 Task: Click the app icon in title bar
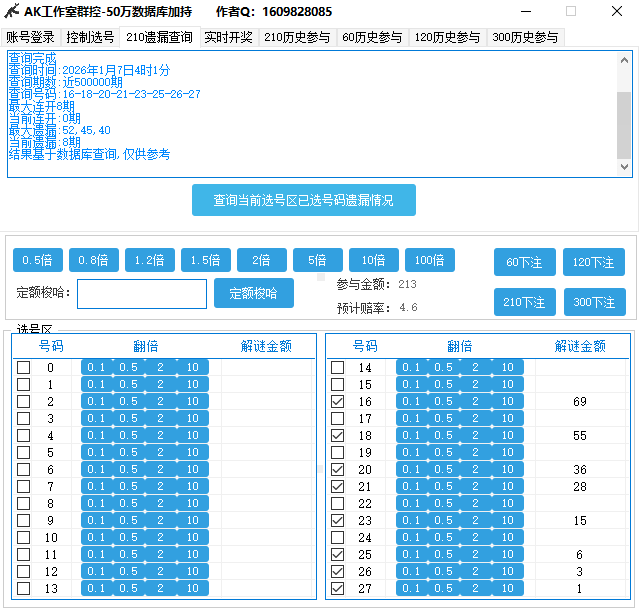[x=13, y=12]
